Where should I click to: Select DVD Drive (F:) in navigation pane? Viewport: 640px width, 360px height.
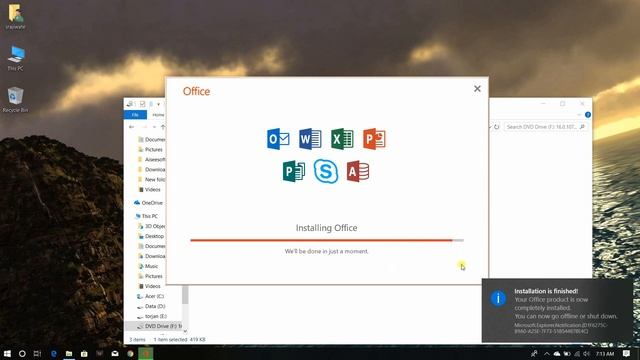[x=159, y=326]
